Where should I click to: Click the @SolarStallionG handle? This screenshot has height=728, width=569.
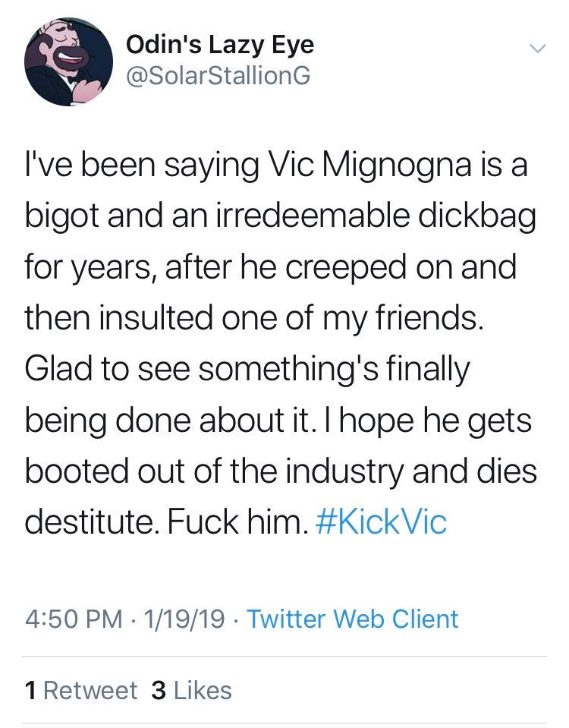pos(218,76)
